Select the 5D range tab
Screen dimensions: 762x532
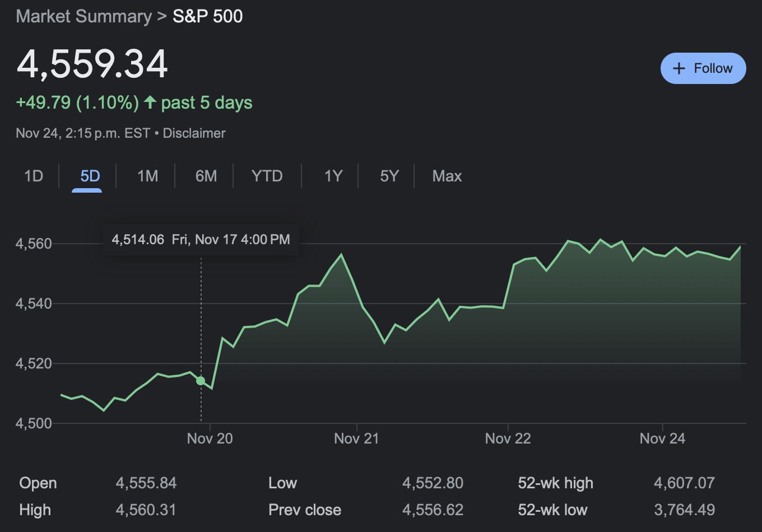point(90,176)
